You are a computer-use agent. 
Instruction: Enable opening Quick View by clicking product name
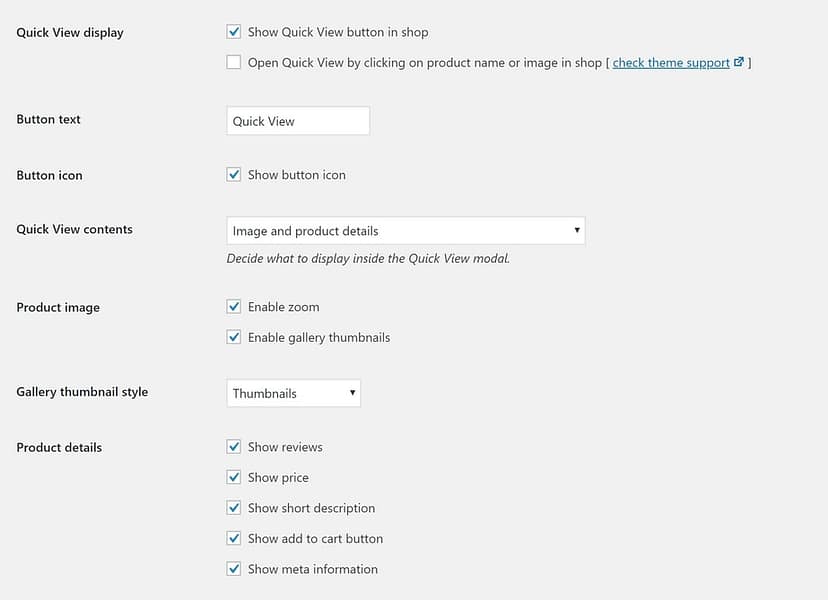[x=233, y=62]
